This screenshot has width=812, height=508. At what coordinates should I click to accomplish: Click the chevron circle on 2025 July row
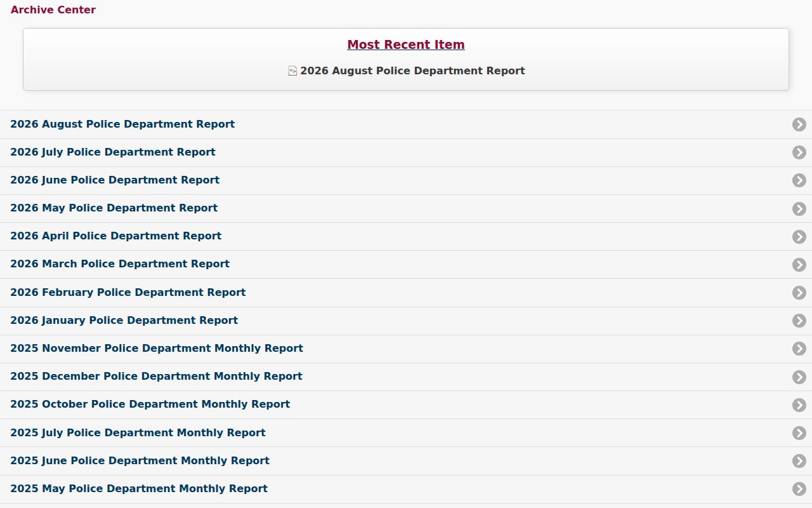[799, 433]
